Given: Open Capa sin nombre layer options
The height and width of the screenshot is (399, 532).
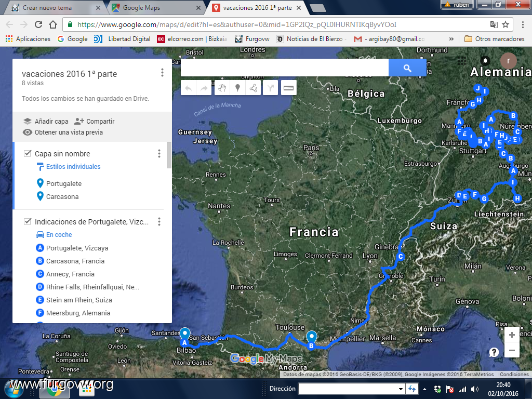Looking at the screenshot, I should [159, 154].
